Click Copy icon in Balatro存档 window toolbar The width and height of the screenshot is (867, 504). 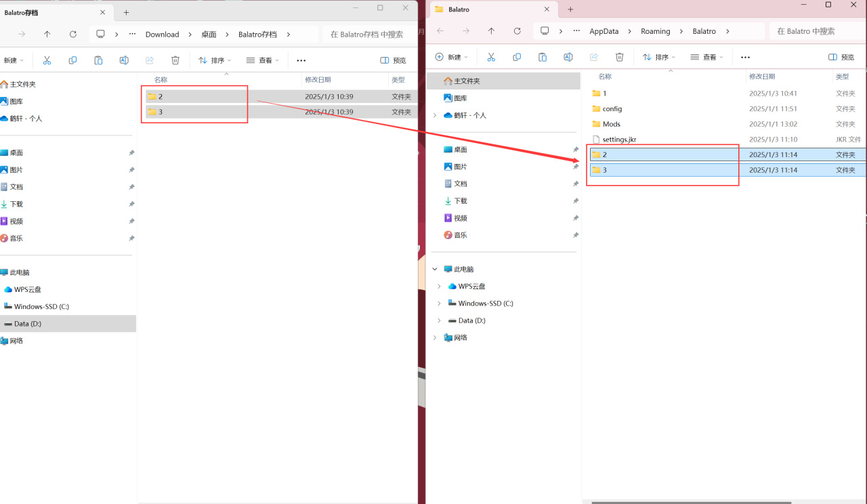click(72, 60)
